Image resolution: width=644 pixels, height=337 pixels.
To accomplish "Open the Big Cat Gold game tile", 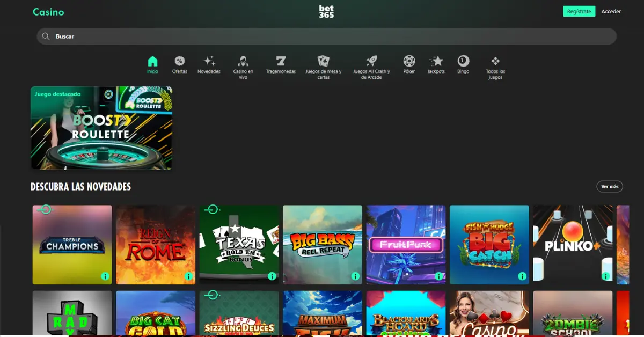I will [156, 314].
